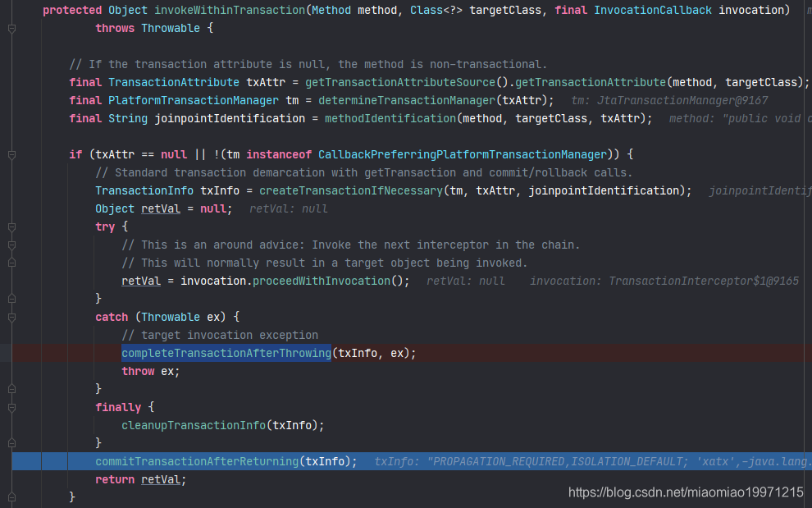Navigate to getTransactionAttributeSource() call
Viewport: 812px width, 508px height.
click(407, 82)
